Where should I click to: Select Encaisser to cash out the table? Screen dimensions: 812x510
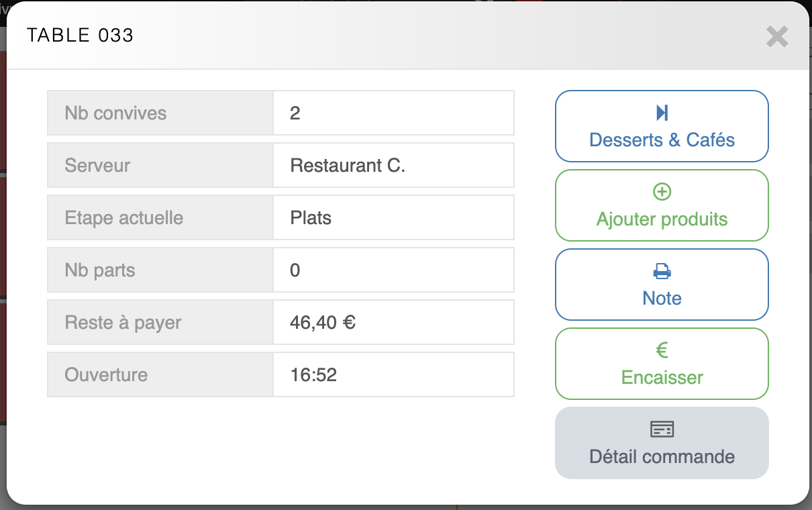coord(662,377)
